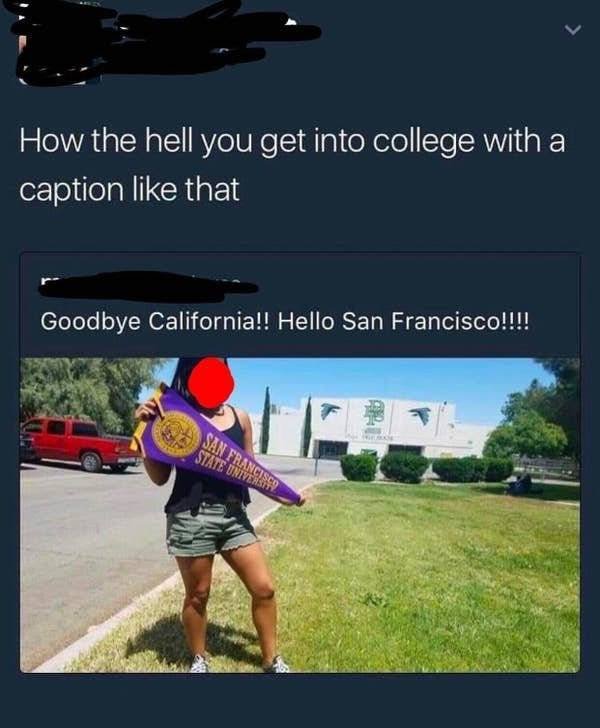Tap the red pickup truck in photo
600x728 pixels.
click(x=80, y=443)
